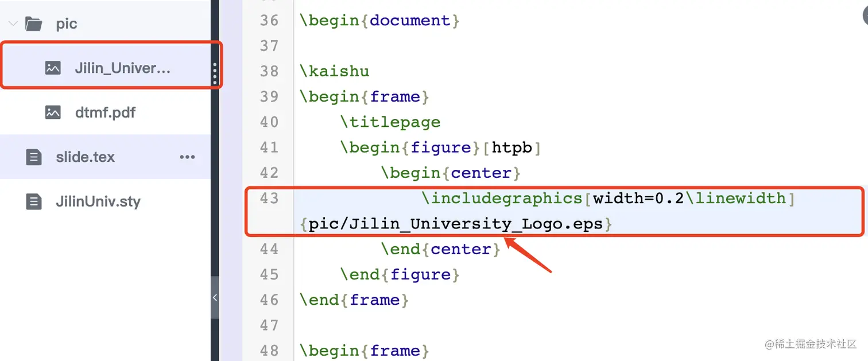This screenshot has height=361, width=868.
Task: Click the pic folder icon
Action: tap(34, 24)
